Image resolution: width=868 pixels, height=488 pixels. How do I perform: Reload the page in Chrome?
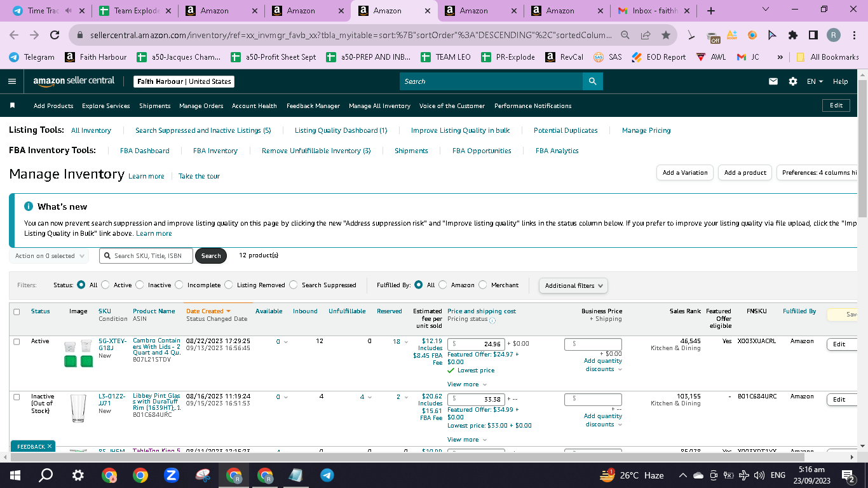pos(55,35)
